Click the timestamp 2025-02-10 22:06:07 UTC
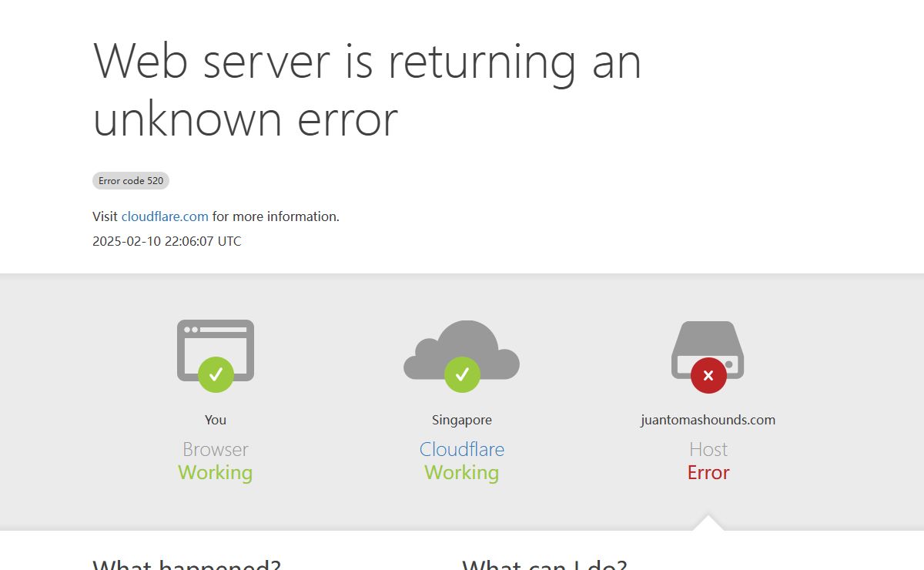The width and height of the screenshot is (924, 570). [167, 241]
